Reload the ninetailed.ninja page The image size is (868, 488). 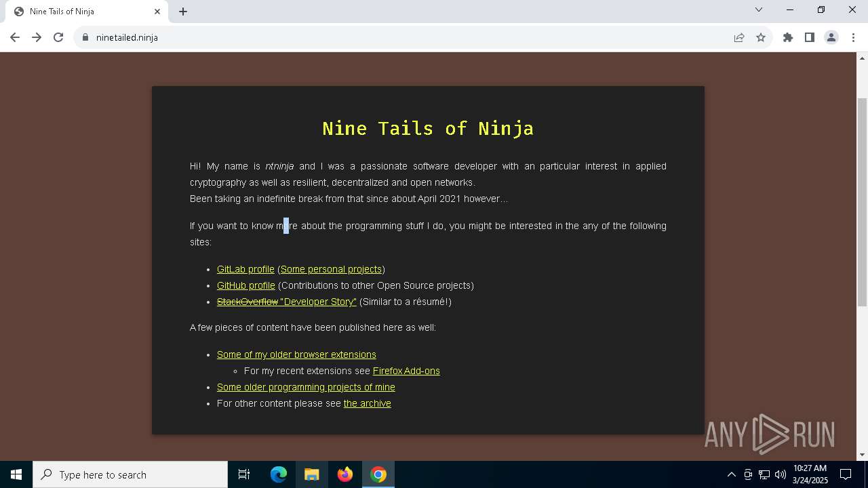pos(58,37)
